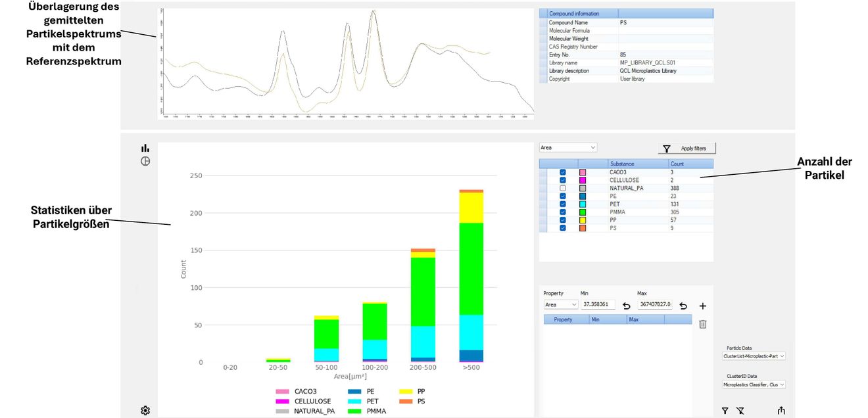Viewport: 868px width, 418px height.
Task: Reset the Max value with undo arrow
Action: 683,306
